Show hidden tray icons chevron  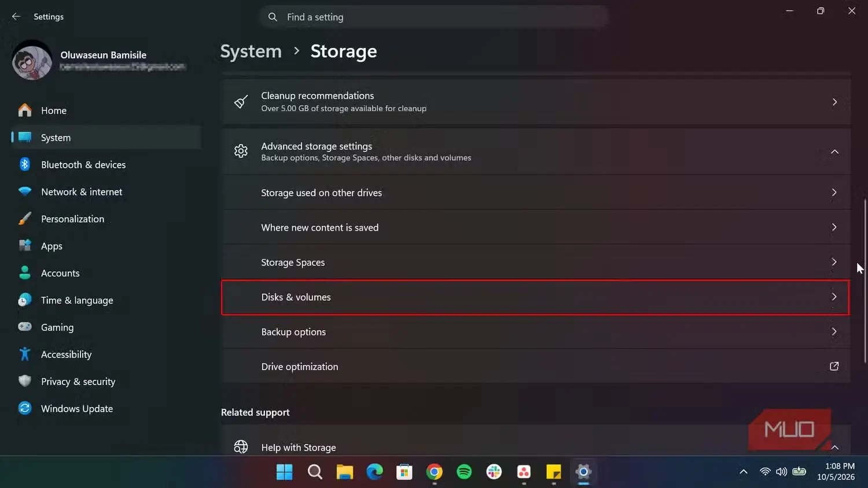[744, 472]
